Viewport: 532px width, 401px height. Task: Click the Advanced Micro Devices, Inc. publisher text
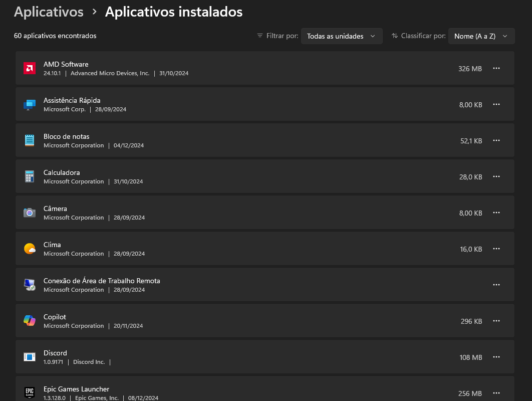[x=110, y=73]
